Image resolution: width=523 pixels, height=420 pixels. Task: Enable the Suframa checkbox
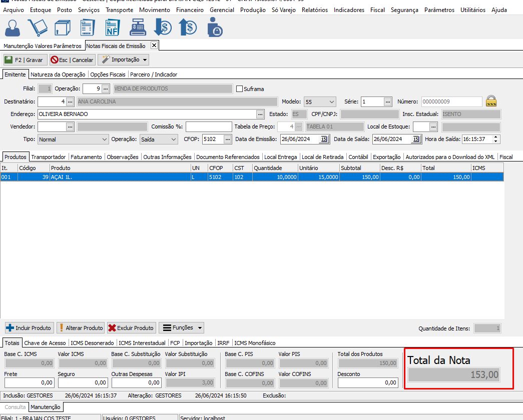tap(239, 89)
